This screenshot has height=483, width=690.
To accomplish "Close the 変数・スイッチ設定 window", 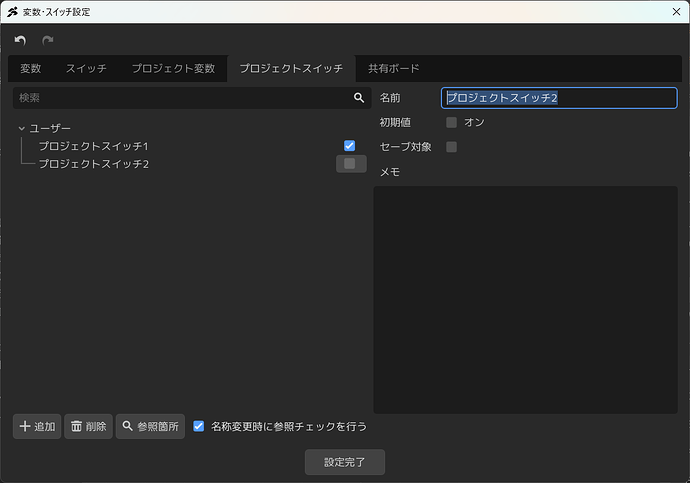I will pos(676,12).
